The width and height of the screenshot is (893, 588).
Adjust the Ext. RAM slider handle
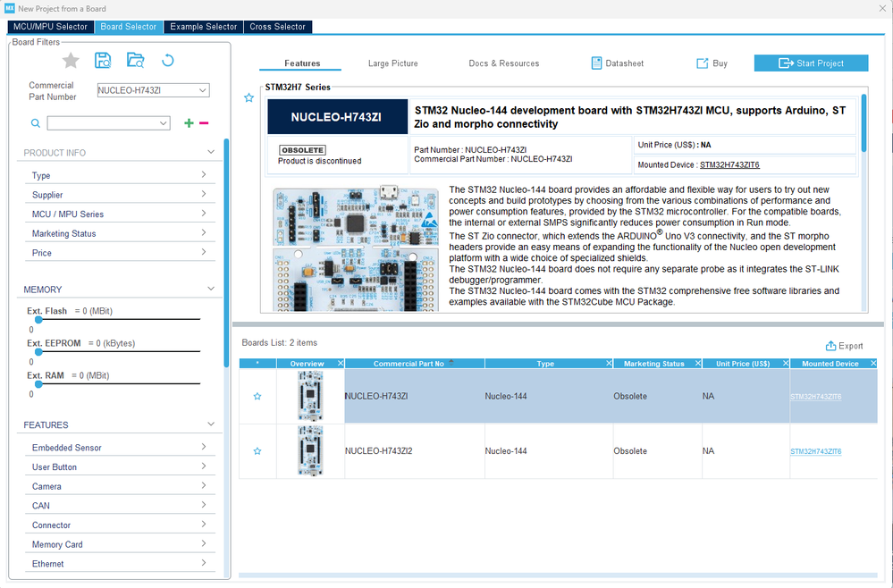click(x=38, y=384)
